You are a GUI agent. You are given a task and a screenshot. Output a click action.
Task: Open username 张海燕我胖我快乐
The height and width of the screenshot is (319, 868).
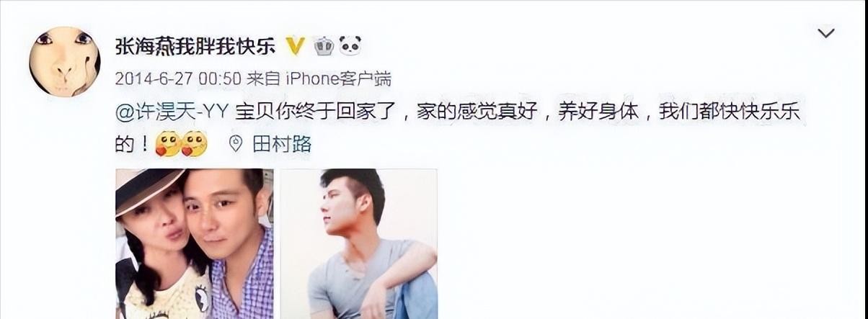(195, 46)
